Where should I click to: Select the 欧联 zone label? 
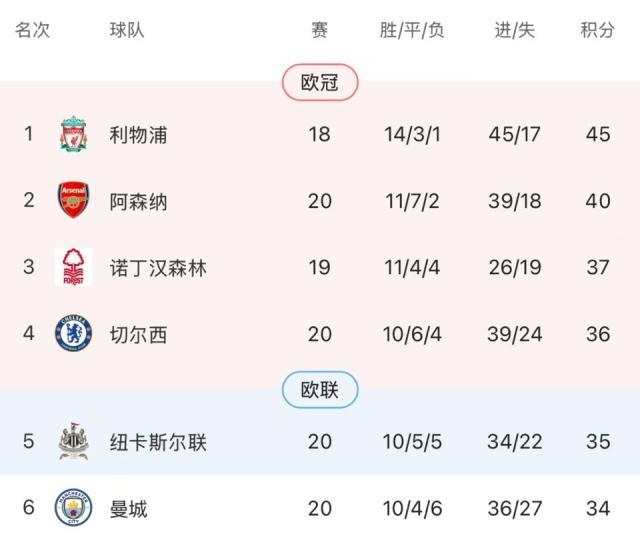coord(320,390)
